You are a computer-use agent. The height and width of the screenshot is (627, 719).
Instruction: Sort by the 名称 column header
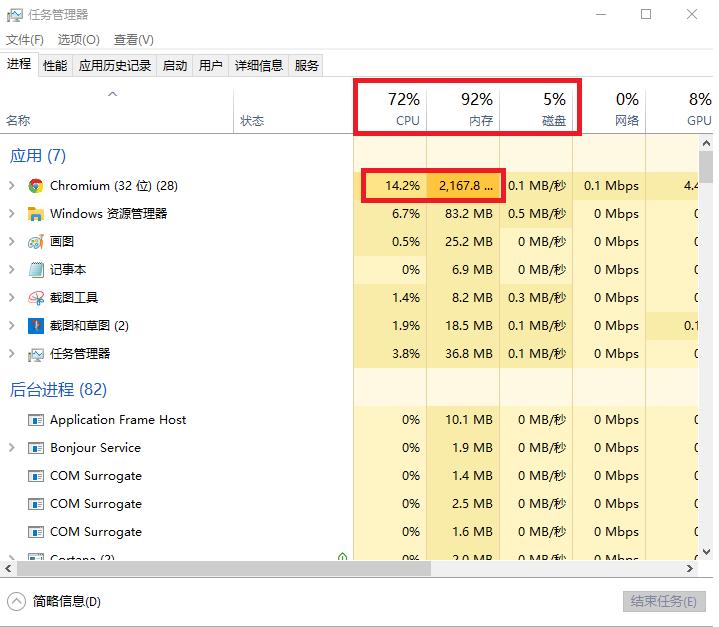click(116, 110)
